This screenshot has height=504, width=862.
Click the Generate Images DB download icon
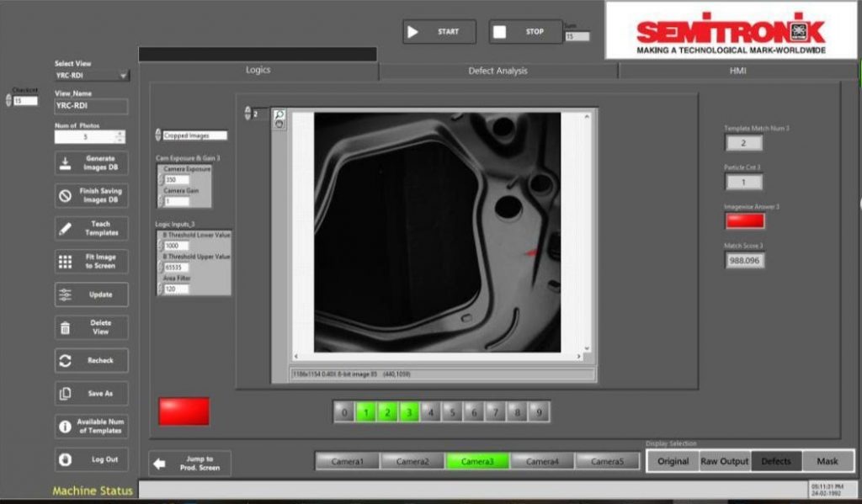click(x=65, y=163)
